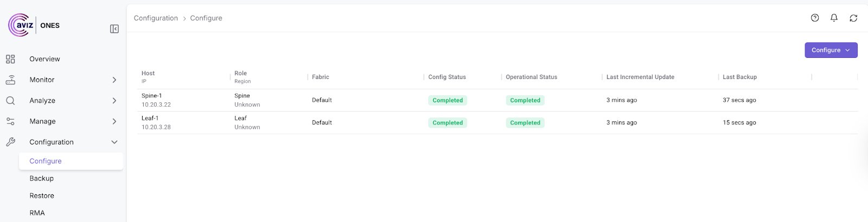This screenshot has height=222, width=868.
Task: Open the help question mark icon
Action: [x=815, y=18]
